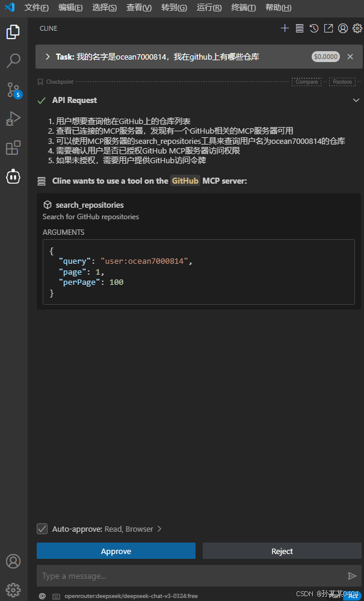Open Cline task history icon
The width and height of the screenshot is (364, 601).
pyautogui.click(x=314, y=28)
